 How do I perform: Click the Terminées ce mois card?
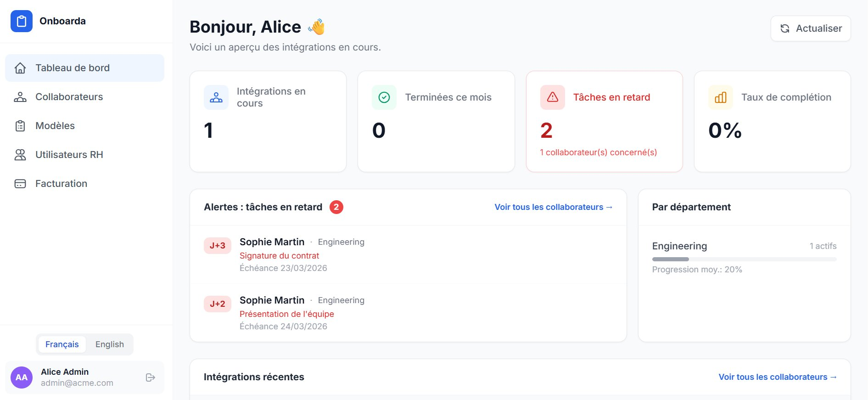(436, 122)
